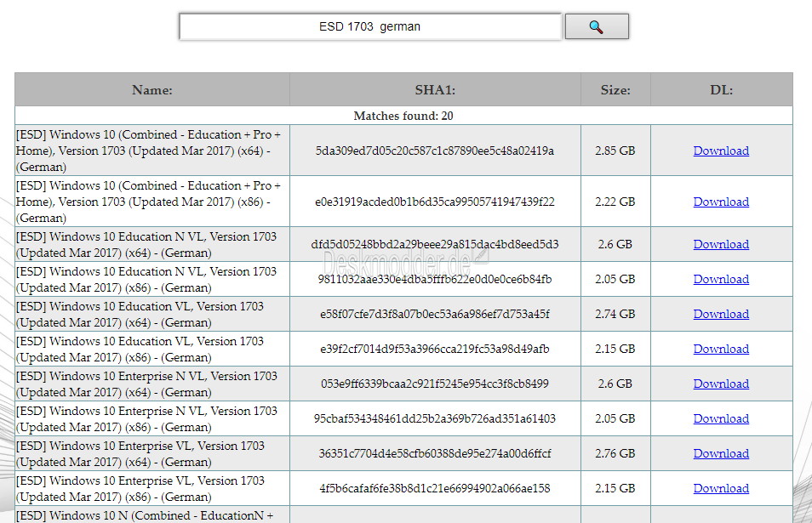Download Education VL x86 German ESD
Image resolution: width=812 pixels, height=523 pixels.
pos(721,349)
